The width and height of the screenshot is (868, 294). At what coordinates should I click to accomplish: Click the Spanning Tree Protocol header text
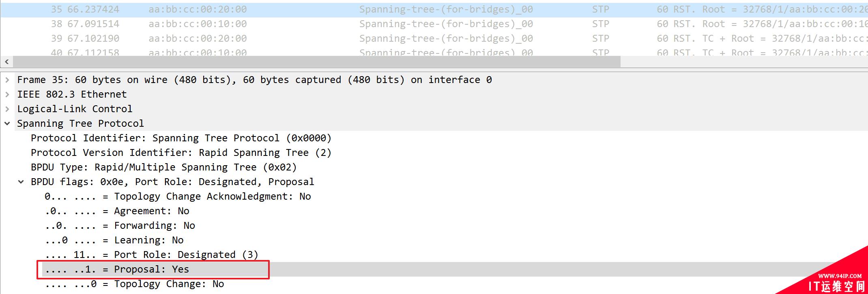point(80,124)
